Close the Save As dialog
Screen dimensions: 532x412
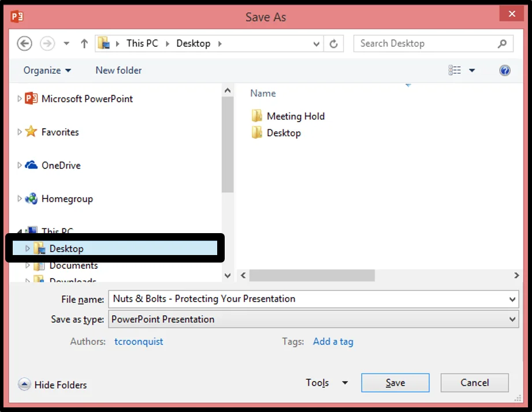tap(512, 13)
